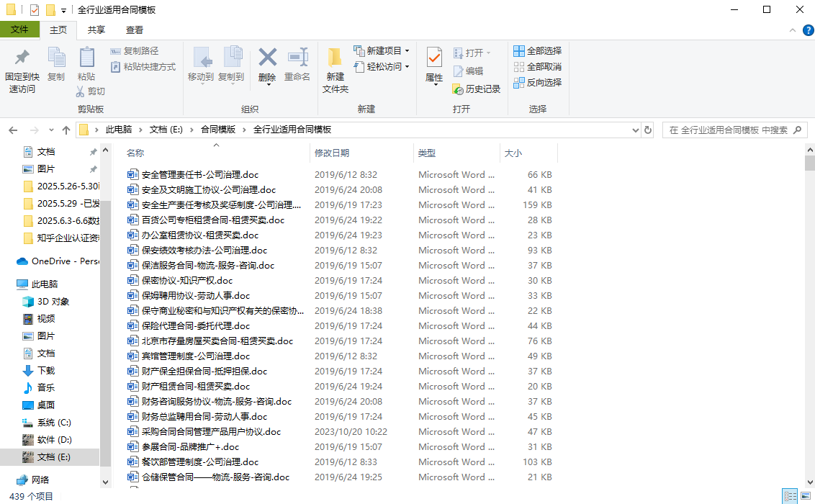Image resolution: width=815 pixels, height=504 pixels.
Task: Click the Paste icon in clipboard group
Action: pyautogui.click(x=86, y=58)
